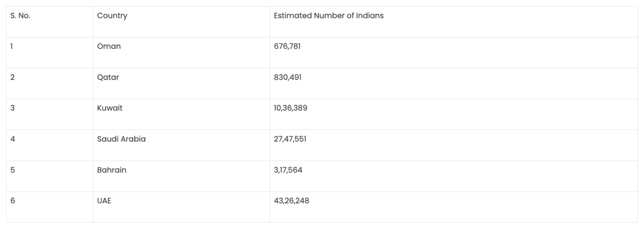Click the 676,781 value for Oman
This screenshot has height=229, width=644.
click(x=287, y=47)
